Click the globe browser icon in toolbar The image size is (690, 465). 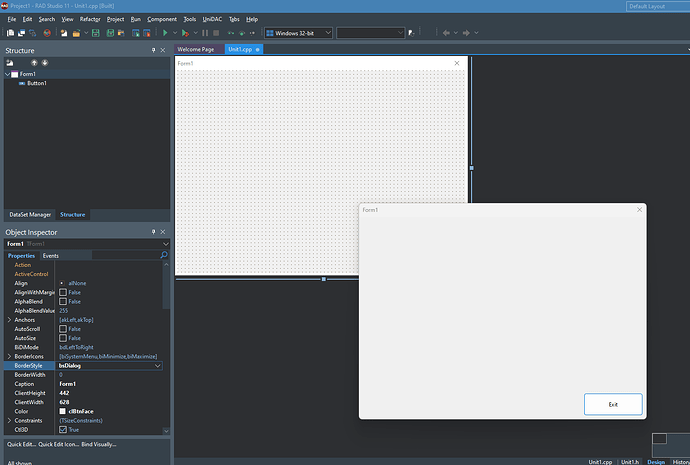pyautogui.click(x=47, y=33)
